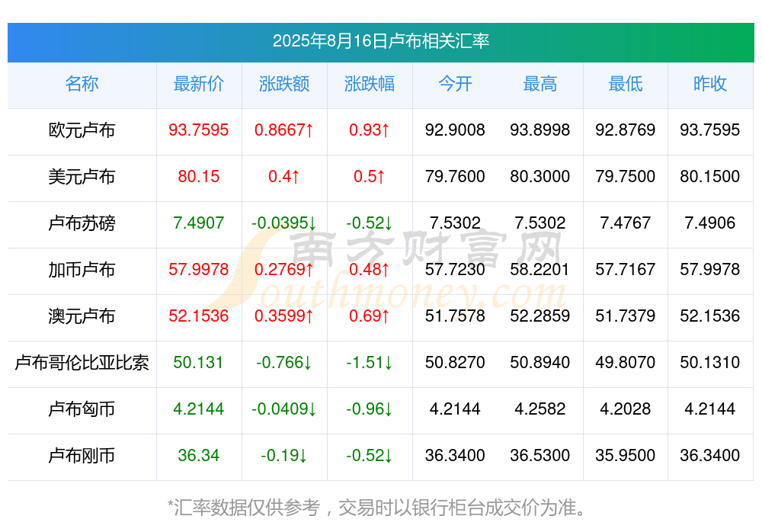Click the opening value 92.9008
Image resolution: width=762 pixels, height=532 pixels.
point(455,130)
